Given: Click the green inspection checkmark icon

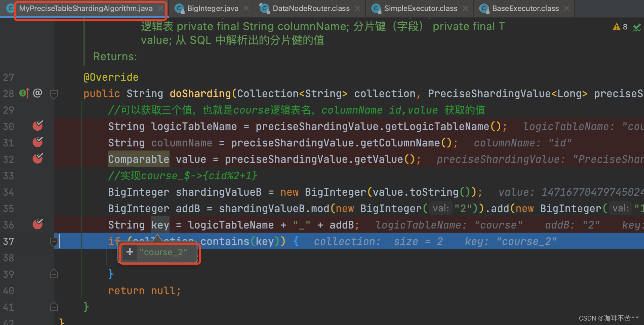Looking at the screenshot, I should point(636,27).
